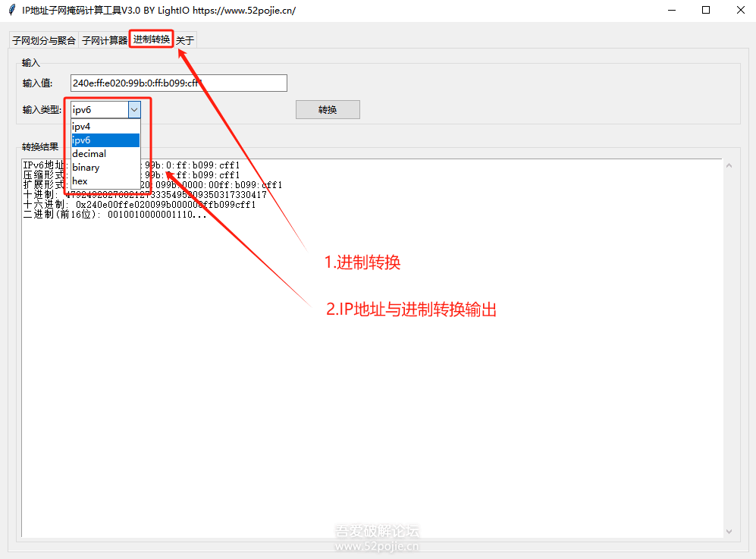Switch to the 子网划分与聚合 tab
The height and width of the screenshot is (559, 756).
point(44,41)
